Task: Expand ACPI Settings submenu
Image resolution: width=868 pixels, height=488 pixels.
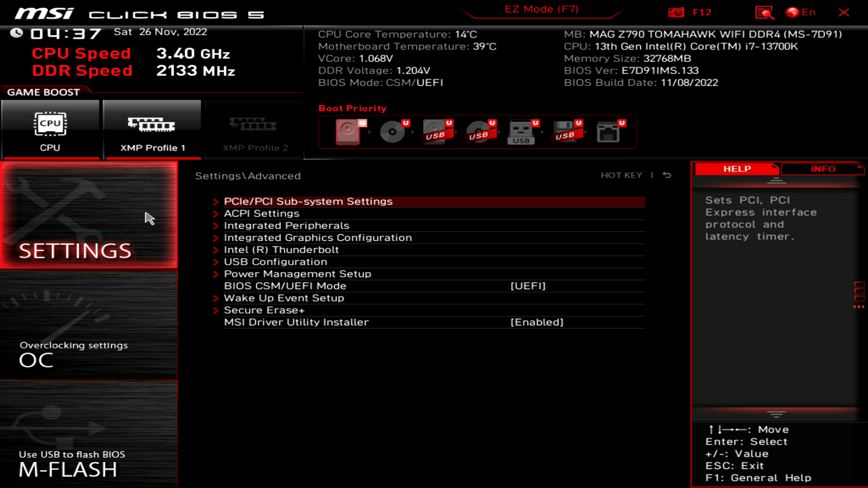Action: 261,213
